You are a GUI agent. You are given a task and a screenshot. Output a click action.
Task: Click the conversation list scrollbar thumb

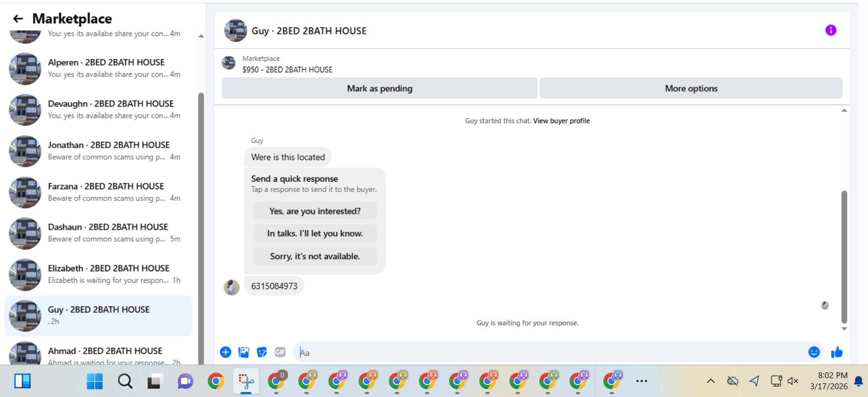point(201,229)
